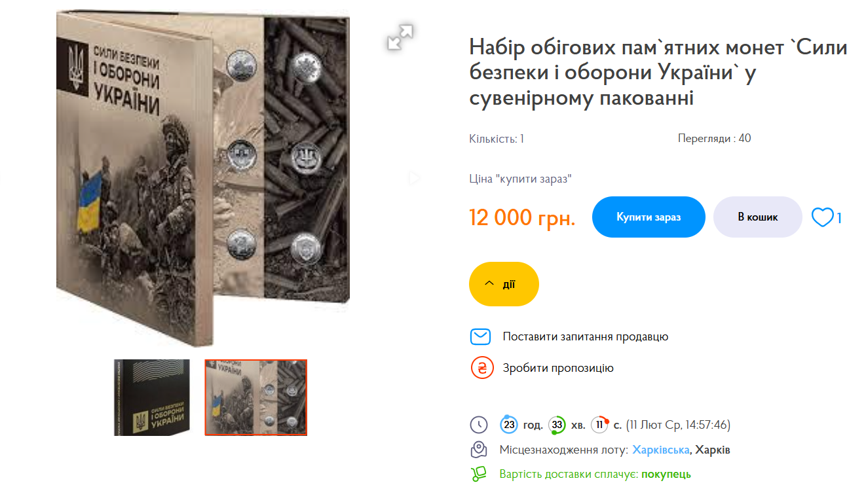This screenshot has width=866, height=504.
Task: Click the hours countdown circle showing 23
Action: [509, 425]
